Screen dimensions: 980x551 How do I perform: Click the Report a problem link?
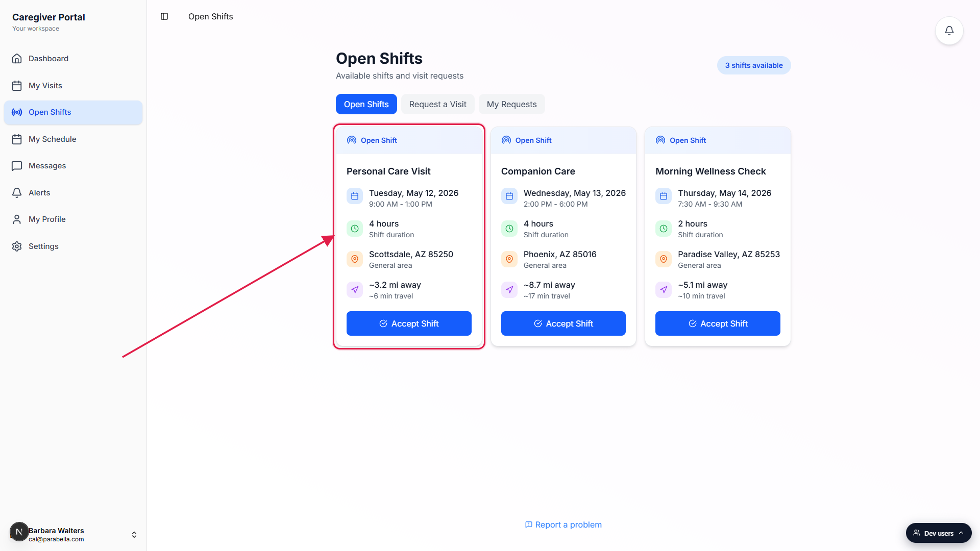pos(563,524)
